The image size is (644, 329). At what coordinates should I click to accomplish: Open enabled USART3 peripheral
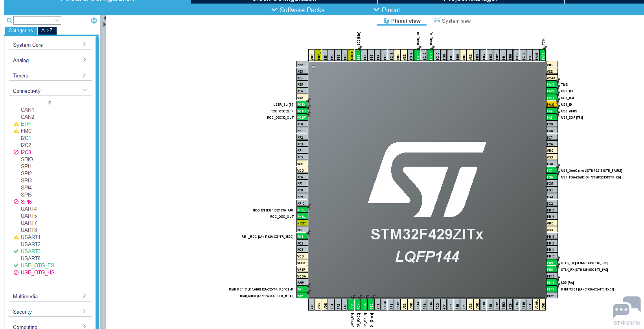point(31,251)
